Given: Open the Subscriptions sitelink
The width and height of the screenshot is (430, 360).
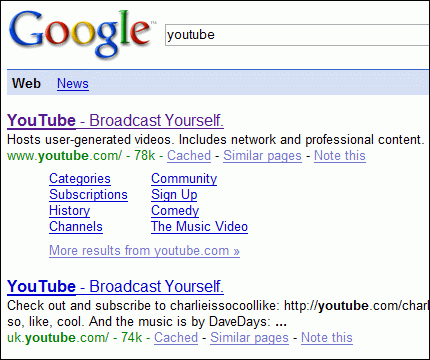Looking at the screenshot, I should [x=88, y=195].
